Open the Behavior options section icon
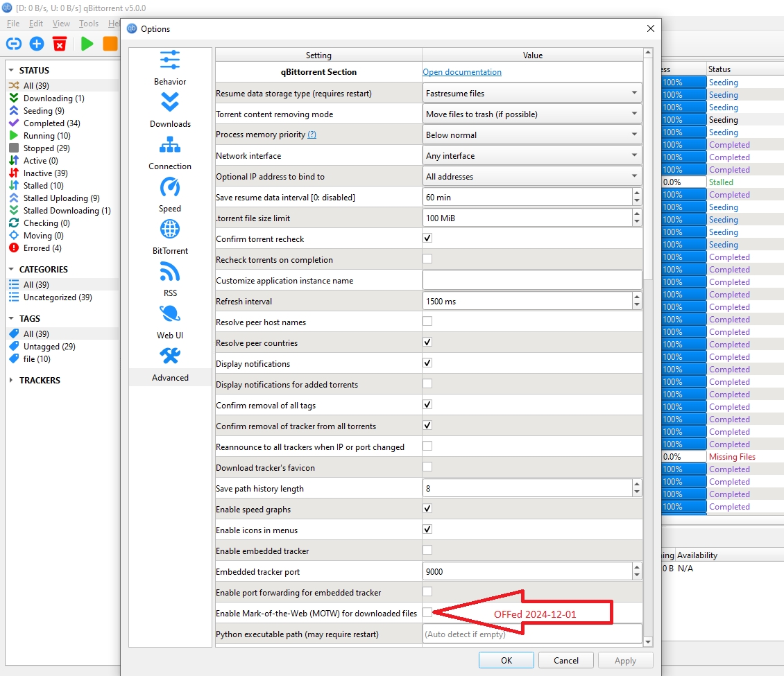784x676 pixels. (x=170, y=60)
